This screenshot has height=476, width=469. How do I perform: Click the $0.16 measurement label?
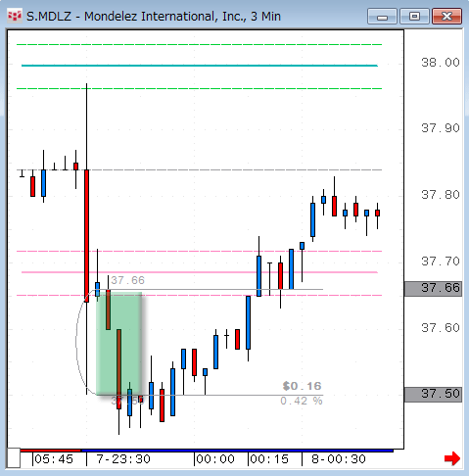(303, 386)
